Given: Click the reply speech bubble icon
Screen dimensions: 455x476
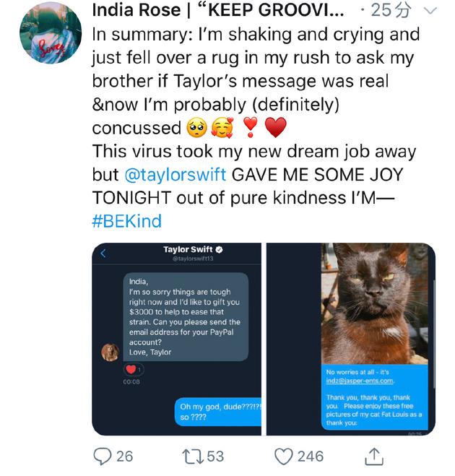Looking at the screenshot, I should click(x=103, y=456).
